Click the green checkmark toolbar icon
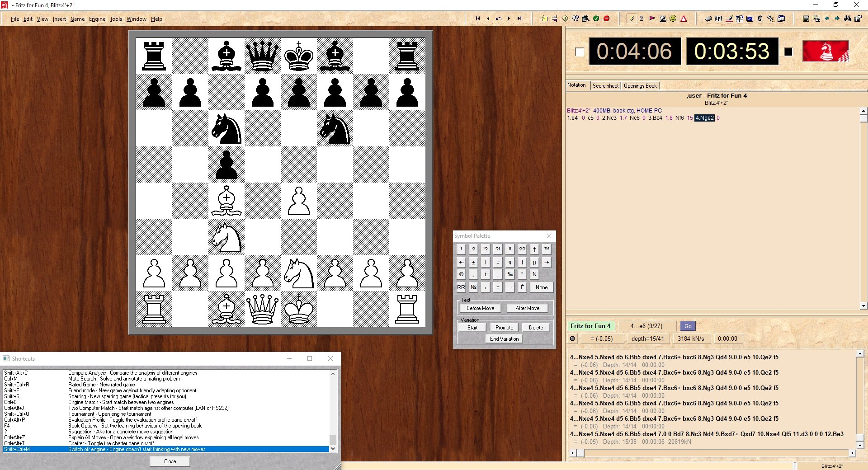This screenshot has width=868, height=470. (596, 19)
